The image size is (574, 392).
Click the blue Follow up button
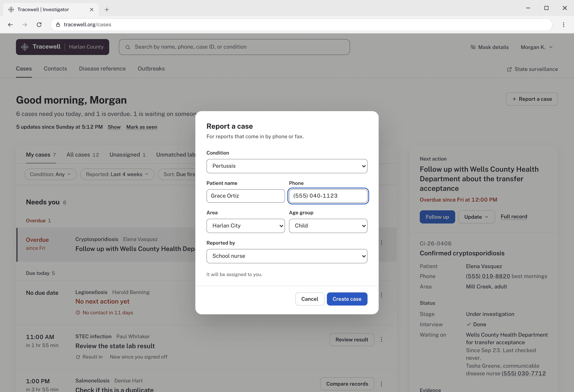pyautogui.click(x=437, y=217)
